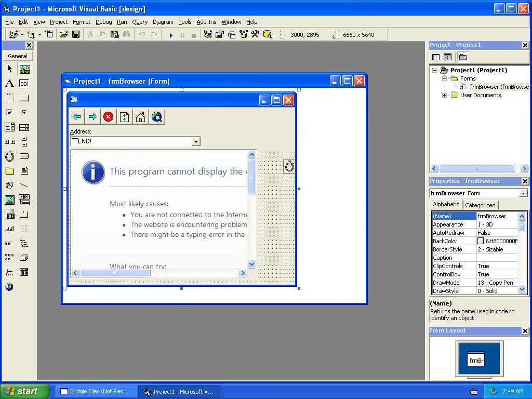Collapse the Forms folder node

[445, 79]
